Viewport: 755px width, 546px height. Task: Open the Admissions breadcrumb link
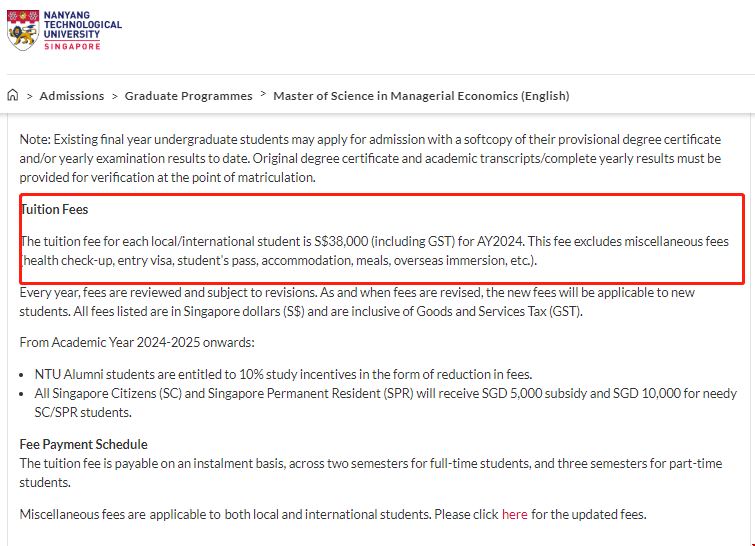(x=72, y=96)
